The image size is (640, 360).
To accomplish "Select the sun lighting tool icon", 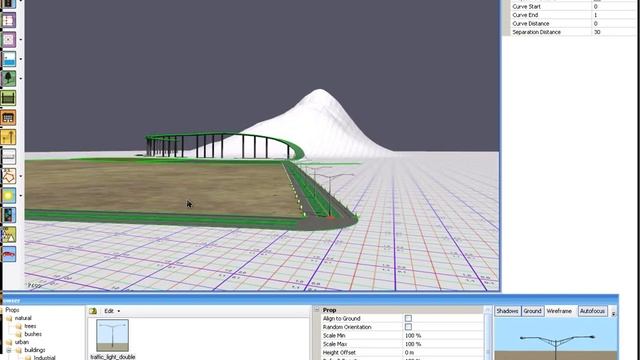I will pos(8,196).
